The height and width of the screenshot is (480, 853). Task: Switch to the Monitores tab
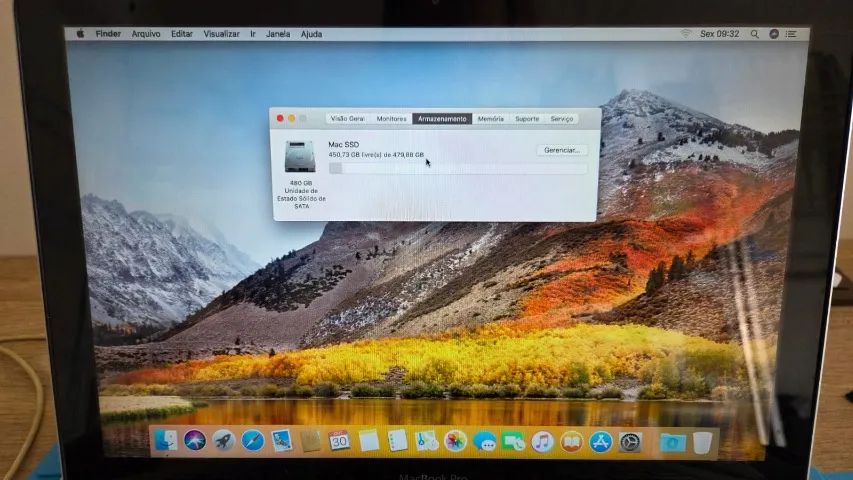tap(391, 119)
